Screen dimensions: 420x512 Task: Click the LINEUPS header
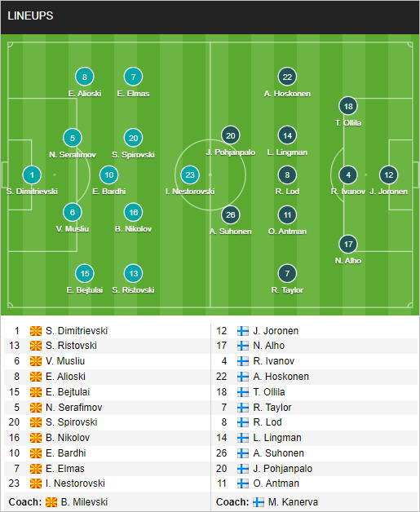tap(30, 15)
